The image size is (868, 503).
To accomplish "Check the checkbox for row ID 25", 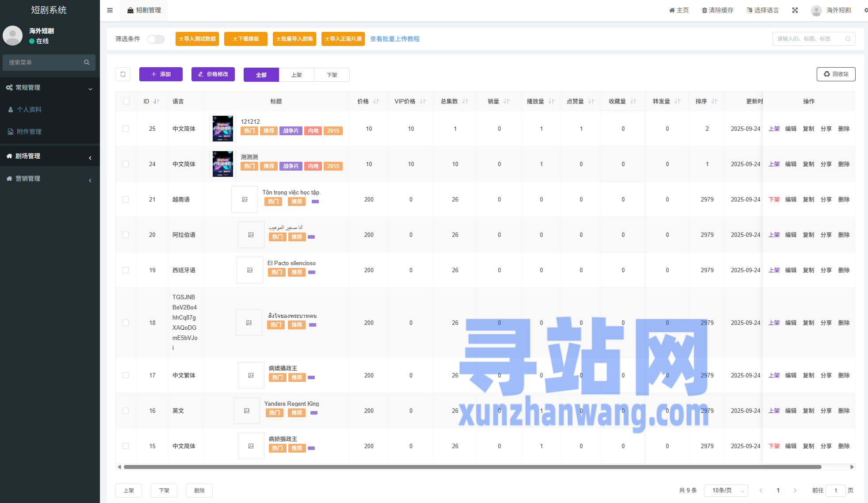I will [x=126, y=129].
